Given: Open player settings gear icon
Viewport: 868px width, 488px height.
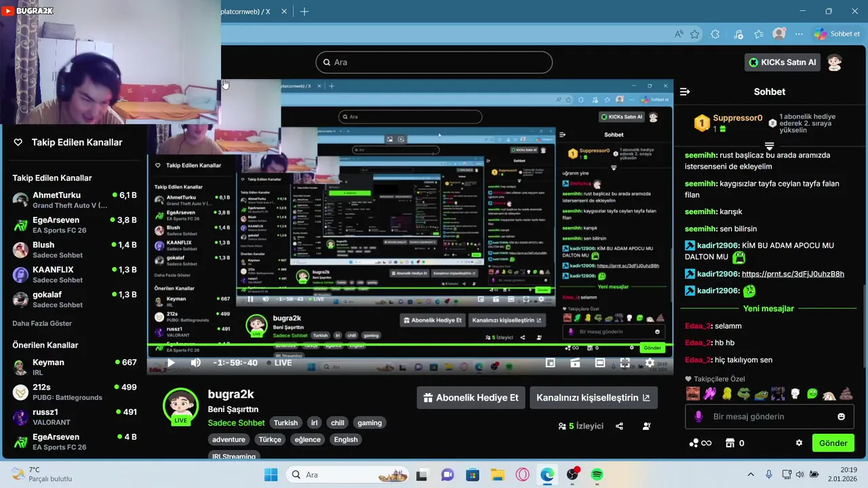Looking at the screenshot, I should click(x=650, y=363).
